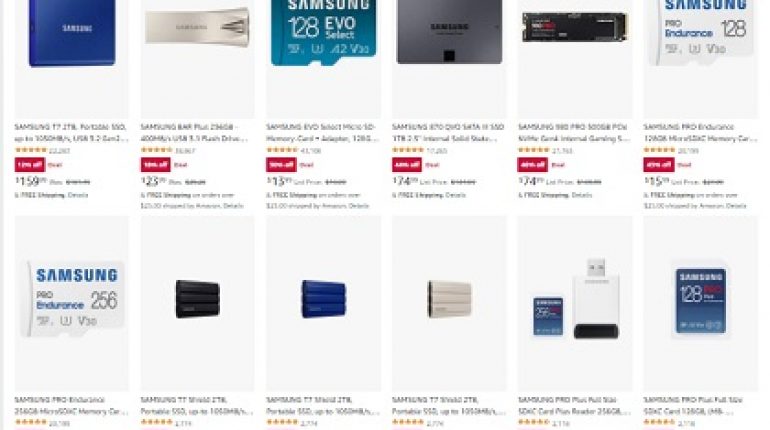770x430 pixels.
Task: Open the beige T7 Shield portable SSD image
Action: point(449,299)
